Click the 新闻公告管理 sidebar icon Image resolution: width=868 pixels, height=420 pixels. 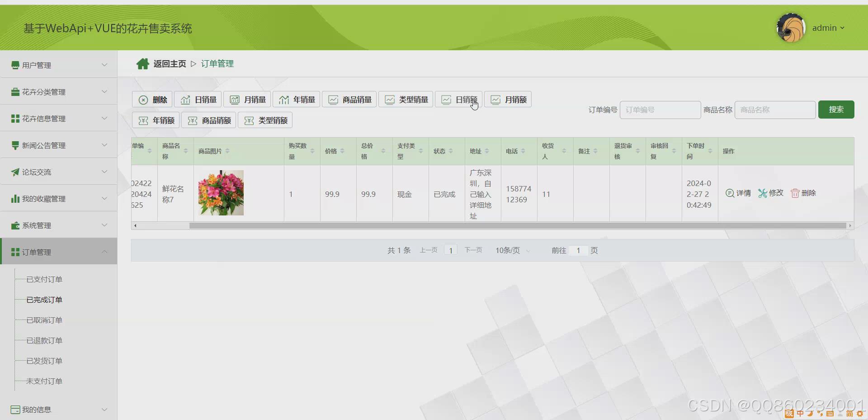pos(15,145)
